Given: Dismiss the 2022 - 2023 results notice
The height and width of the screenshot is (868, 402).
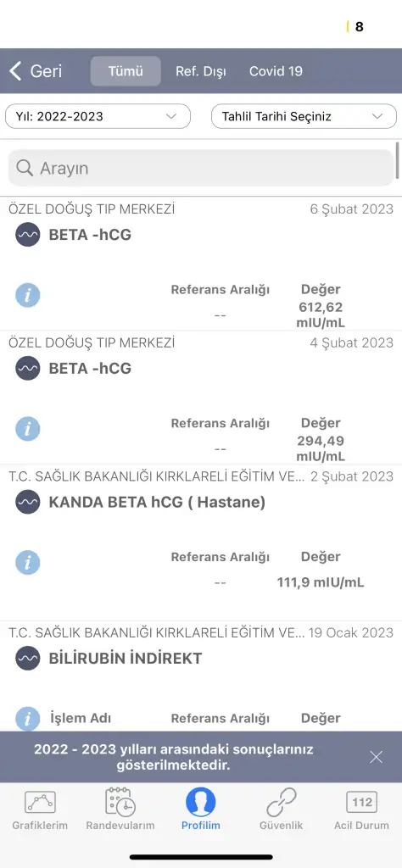Looking at the screenshot, I should point(376,757).
